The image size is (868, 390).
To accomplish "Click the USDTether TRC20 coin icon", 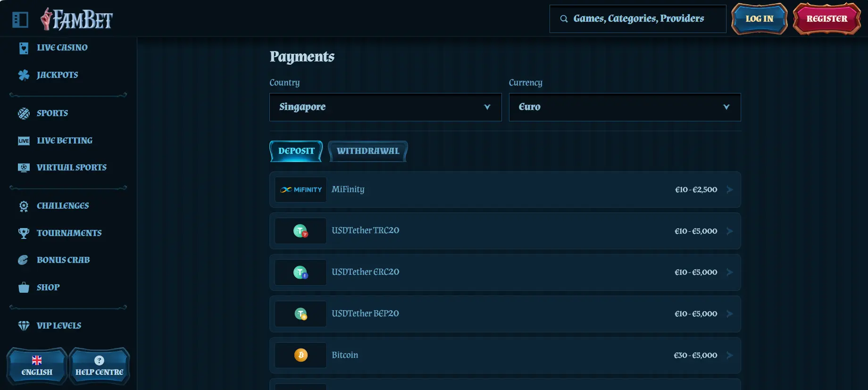I will tap(301, 231).
